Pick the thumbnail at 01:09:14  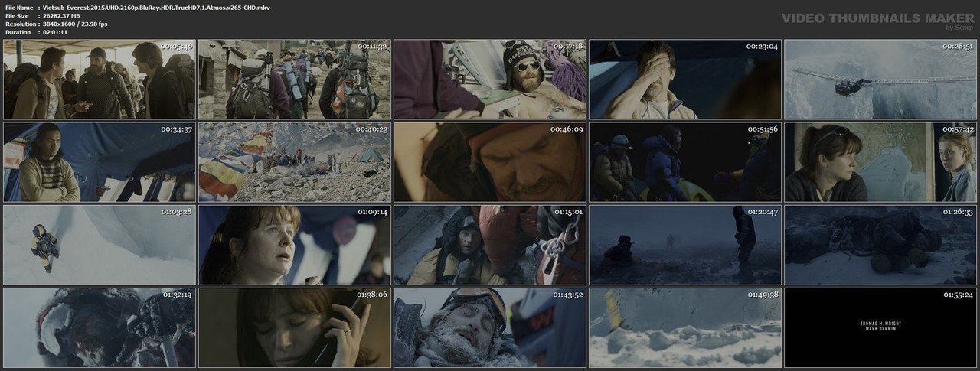click(295, 245)
